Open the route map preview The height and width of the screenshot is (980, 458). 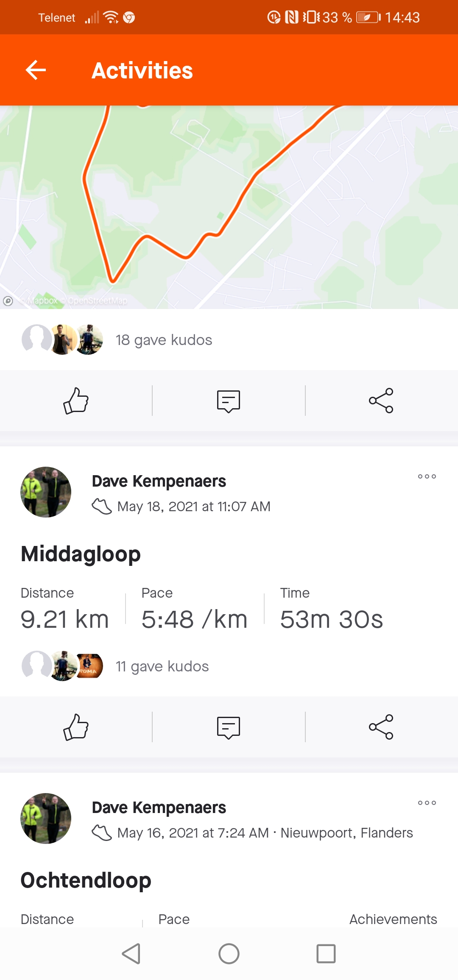[229, 207]
